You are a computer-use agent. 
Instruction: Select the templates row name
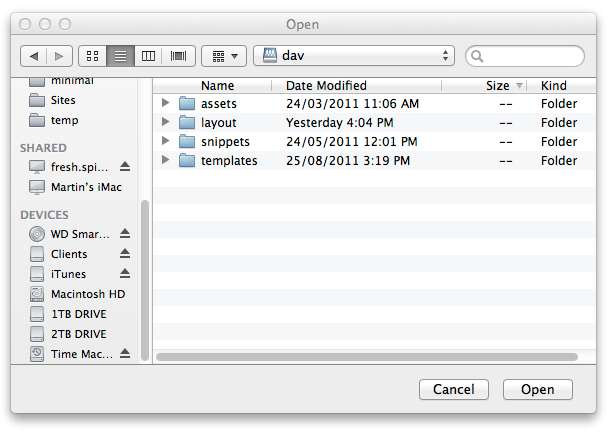point(229,161)
